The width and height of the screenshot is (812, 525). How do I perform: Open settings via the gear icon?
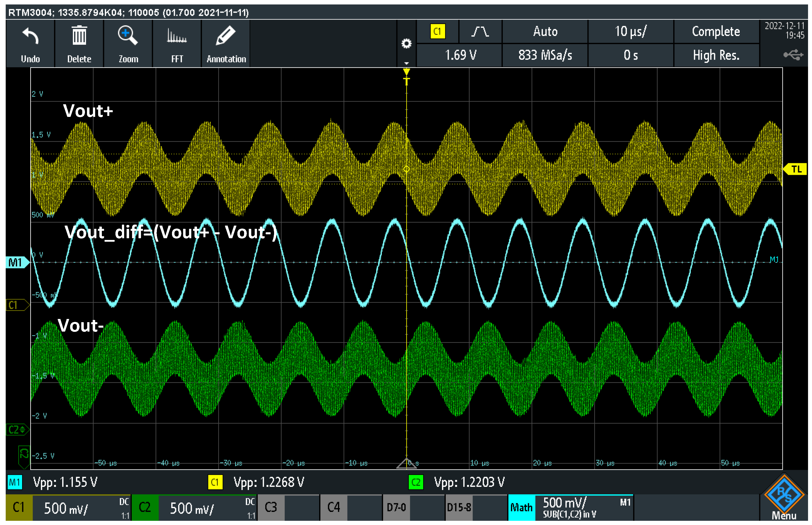[x=406, y=44]
